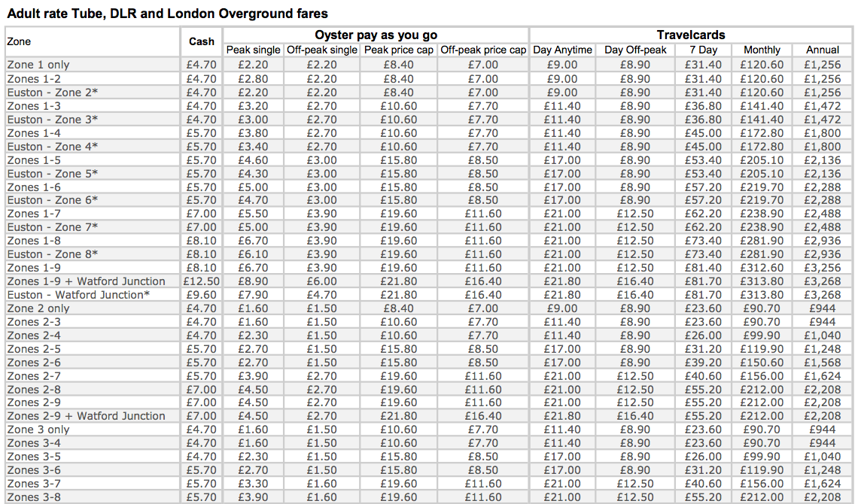Click the £9.60 cash fare cell

(202, 295)
